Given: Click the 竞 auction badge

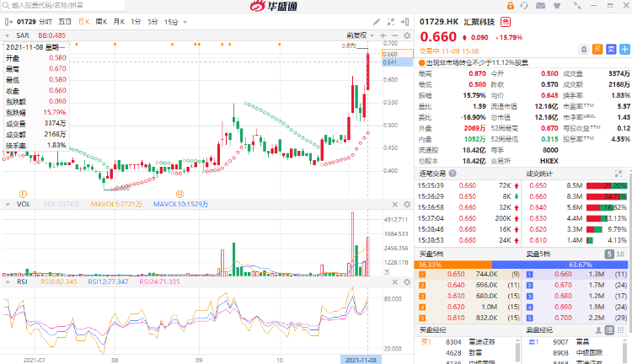Looking at the screenshot, I should pos(506,22).
